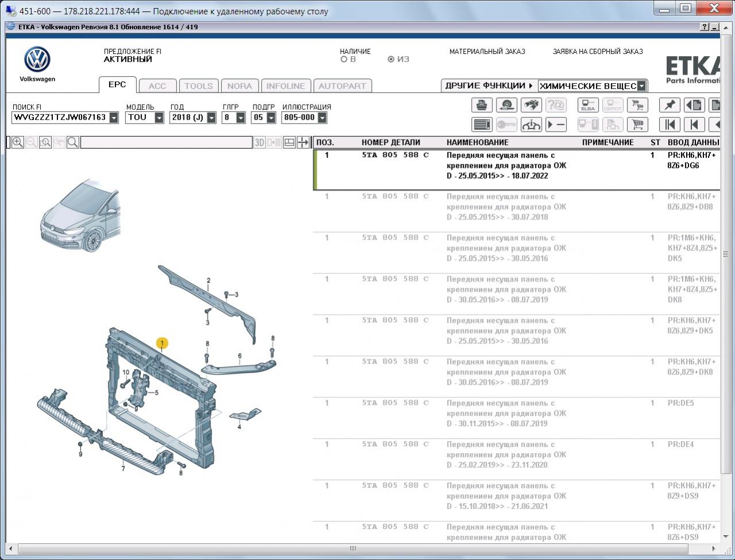Expand the ХИМИЧЕСКИЕ ВЕЩЕСТВА dropdown
The width and height of the screenshot is (735, 560).
641,86
